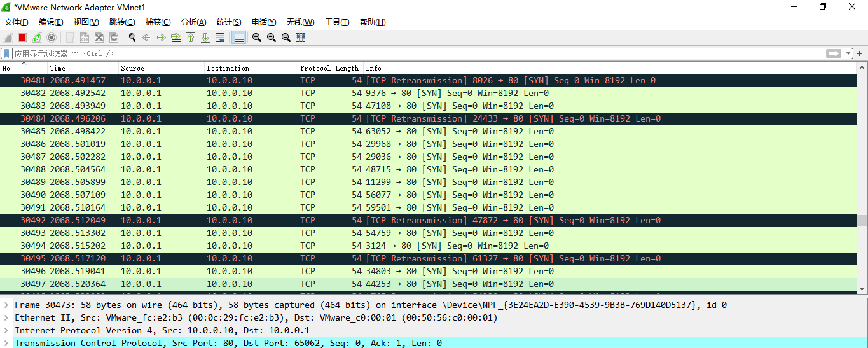Expand Transmission Control Protocol row
Image resolution: width=868 pixels, height=348 pixels.
(x=6, y=343)
